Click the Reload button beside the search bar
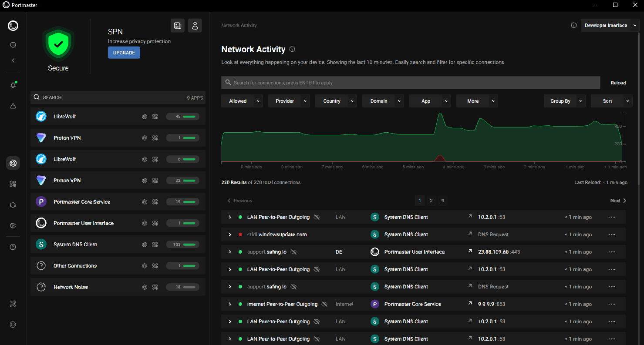The width and height of the screenshot is (644, 345). 618,83
